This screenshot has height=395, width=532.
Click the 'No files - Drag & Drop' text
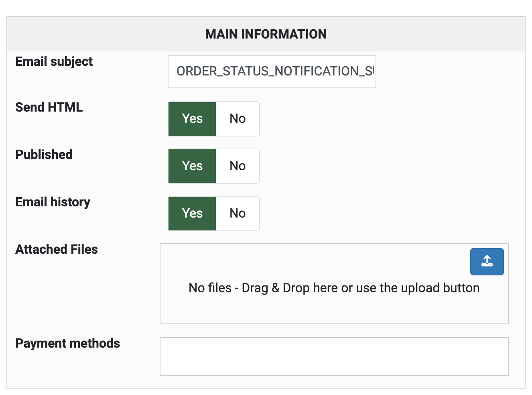(334, 288)
